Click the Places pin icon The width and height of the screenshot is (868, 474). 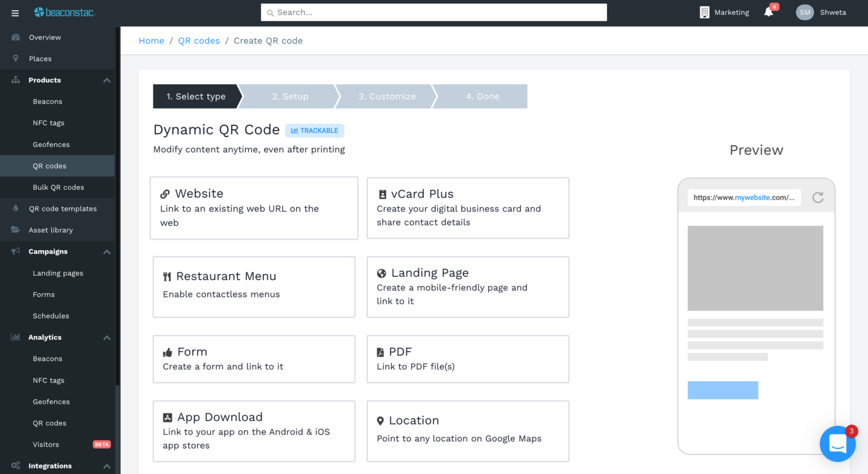tap(16, 59)
